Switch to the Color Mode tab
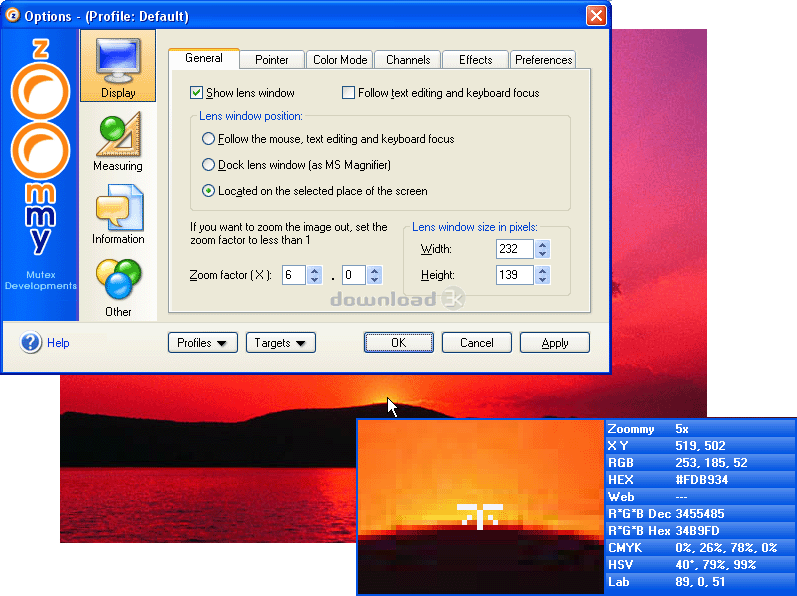This screenshot has height=596, width=797. coord(340,60)
